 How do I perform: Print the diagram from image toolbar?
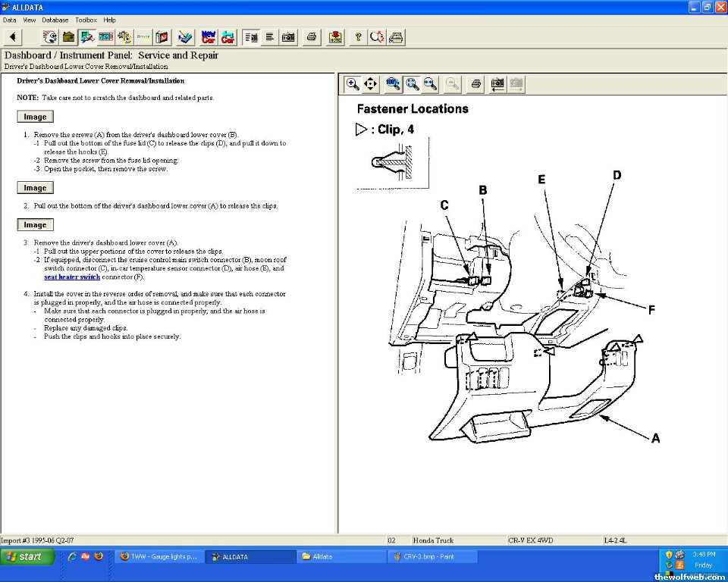(x=475, y=84)
